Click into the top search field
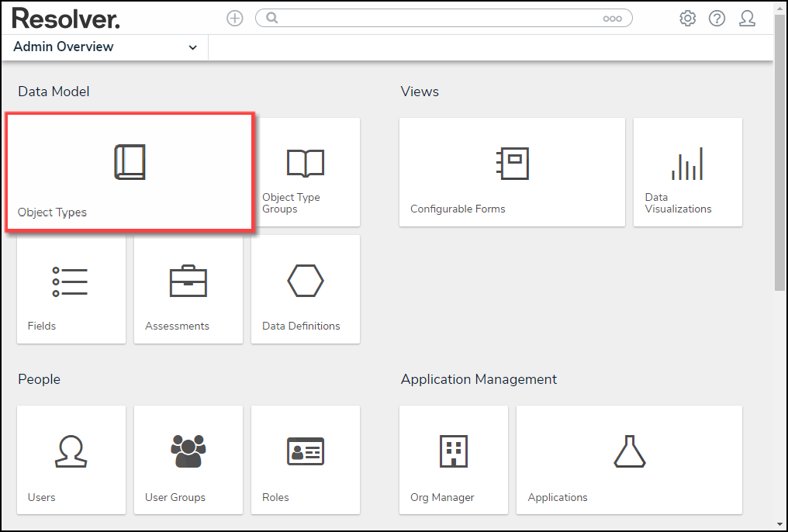Screen dimensions: 788x532 pyautogui.click(x=434, y=19)
